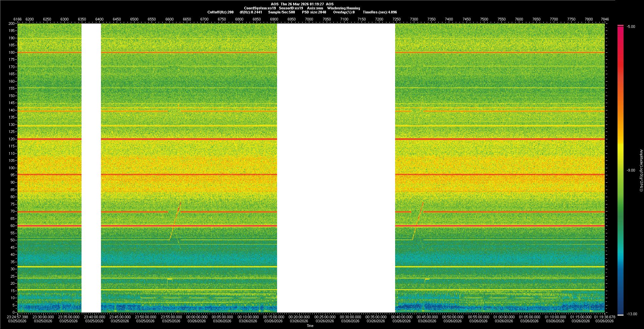Viewport: 644px width, 329px height.
Task: Select the large white data gap region
Action: (x=336, y=168)
